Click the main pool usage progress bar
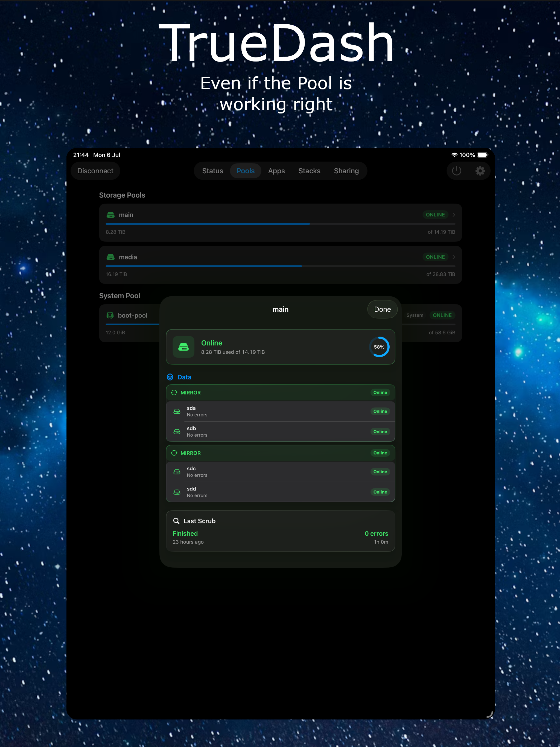Viewport: 560px width, 747px height. [280, 224]
